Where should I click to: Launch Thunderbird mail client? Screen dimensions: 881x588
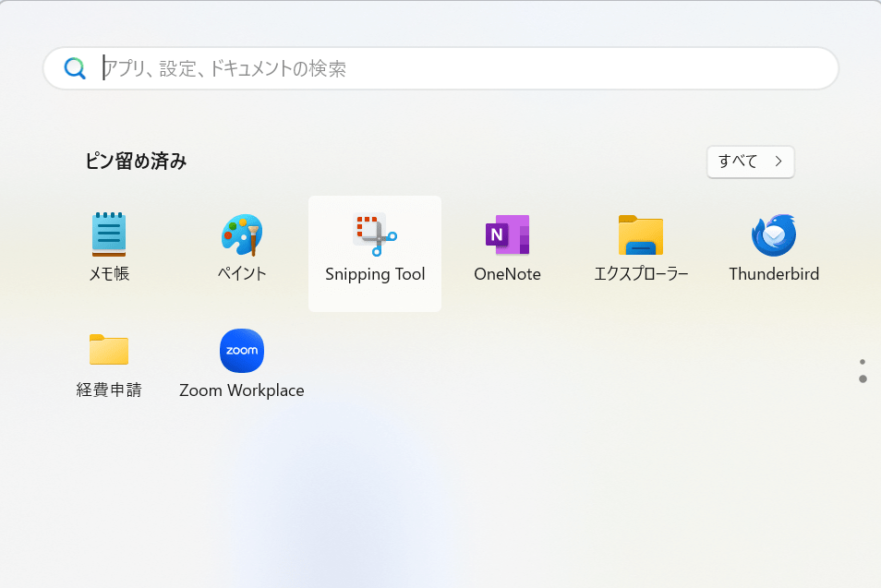(x=774, y=247)
